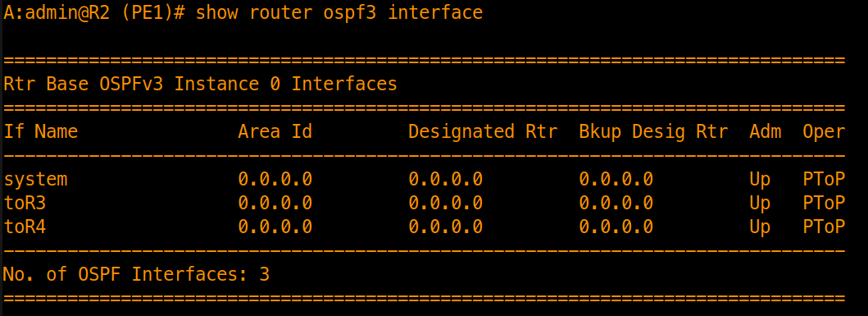Select the heading "Rtr Base OSPFv3 Instance 0 Interfaces"
868x316 pixels.
[200, 85]
